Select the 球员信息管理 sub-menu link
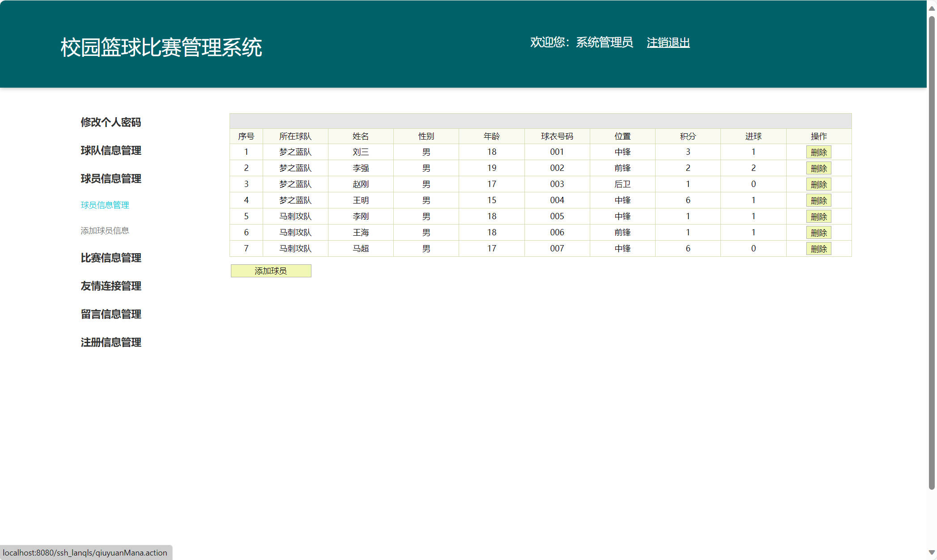This screenshot has width=937, height=560. [104, 205]
